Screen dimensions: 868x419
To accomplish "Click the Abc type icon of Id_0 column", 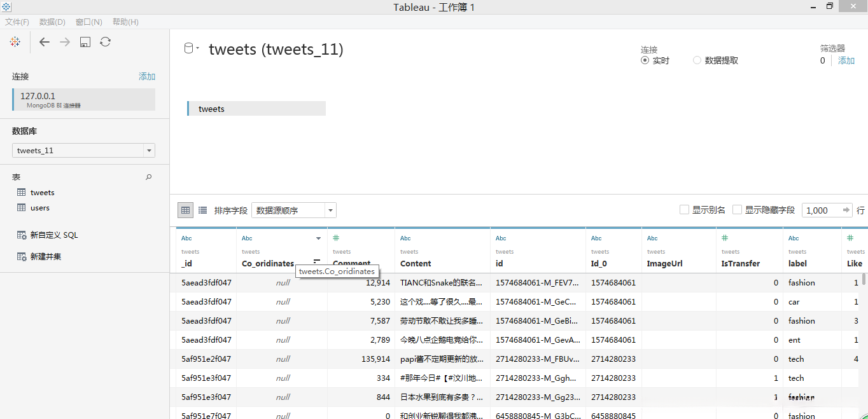I will [x=596, y=238].
